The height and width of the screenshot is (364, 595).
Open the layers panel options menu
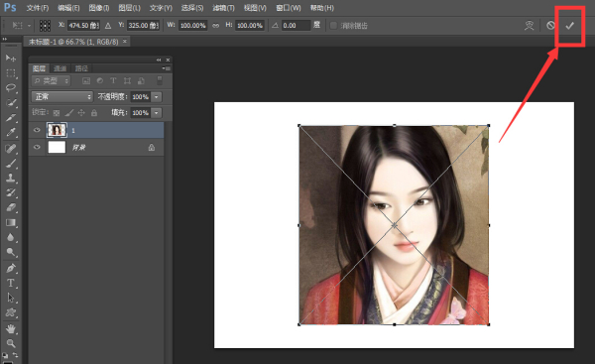click(167, 68)
